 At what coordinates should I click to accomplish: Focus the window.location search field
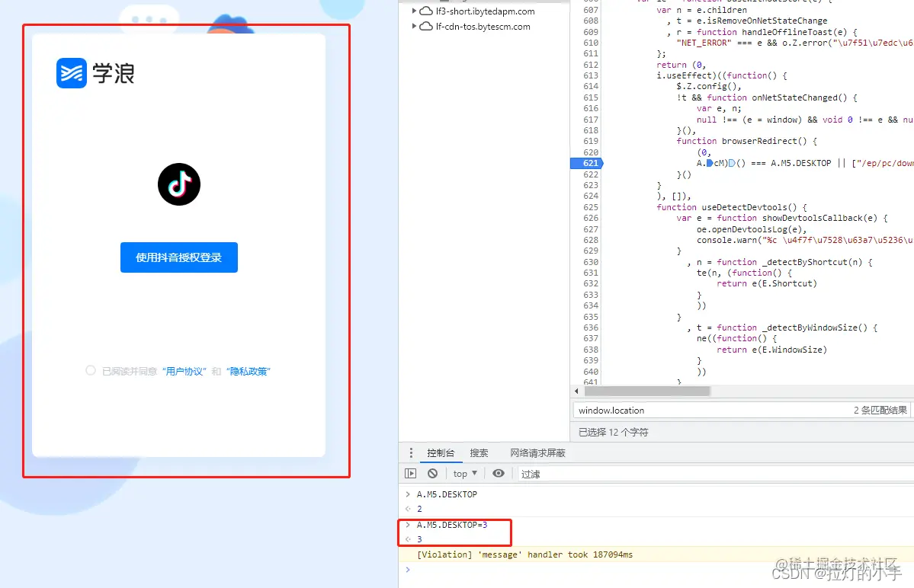[711, 411]
